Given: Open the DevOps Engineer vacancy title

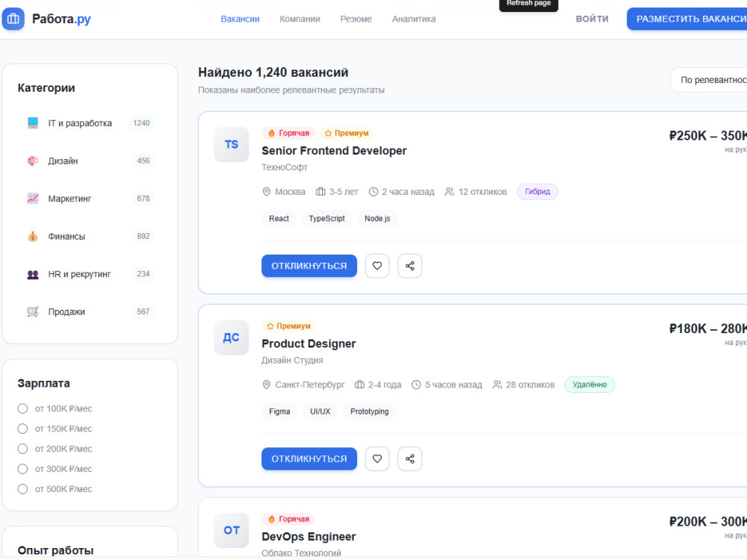Looking at the screenshot, I should (x=309, y=537).
